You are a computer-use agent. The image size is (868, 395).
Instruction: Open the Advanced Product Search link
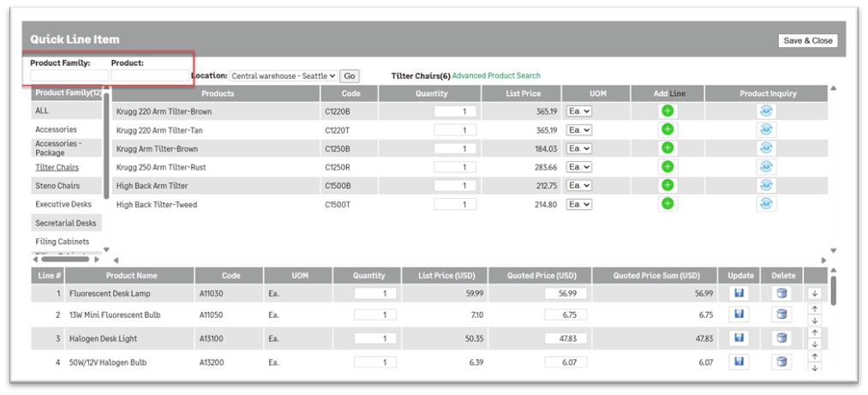click(496, 75)
